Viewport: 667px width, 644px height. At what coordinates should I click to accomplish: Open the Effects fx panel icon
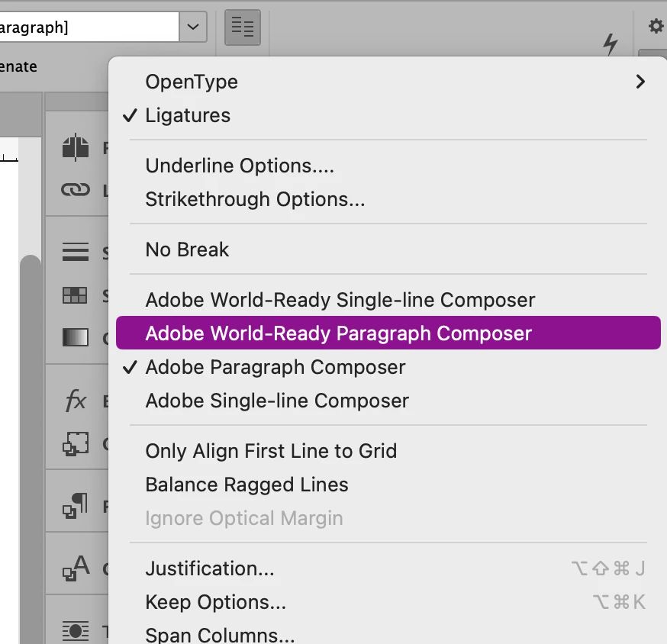[76, 401]
